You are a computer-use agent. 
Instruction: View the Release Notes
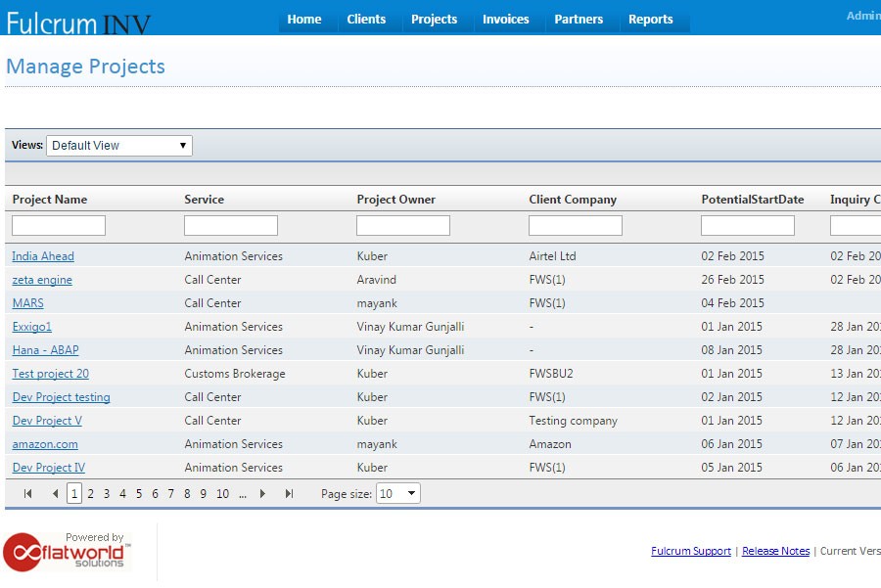(775, 551)
